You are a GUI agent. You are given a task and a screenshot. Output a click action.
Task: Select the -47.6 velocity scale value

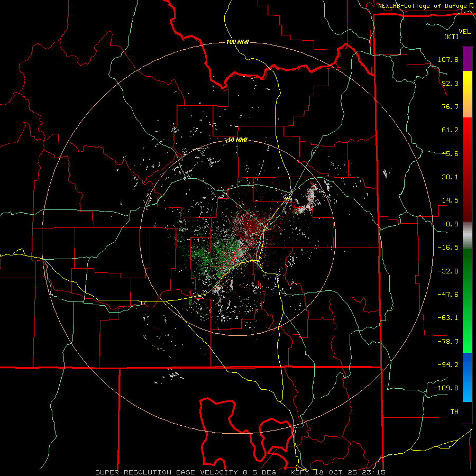tap(448, 295)
